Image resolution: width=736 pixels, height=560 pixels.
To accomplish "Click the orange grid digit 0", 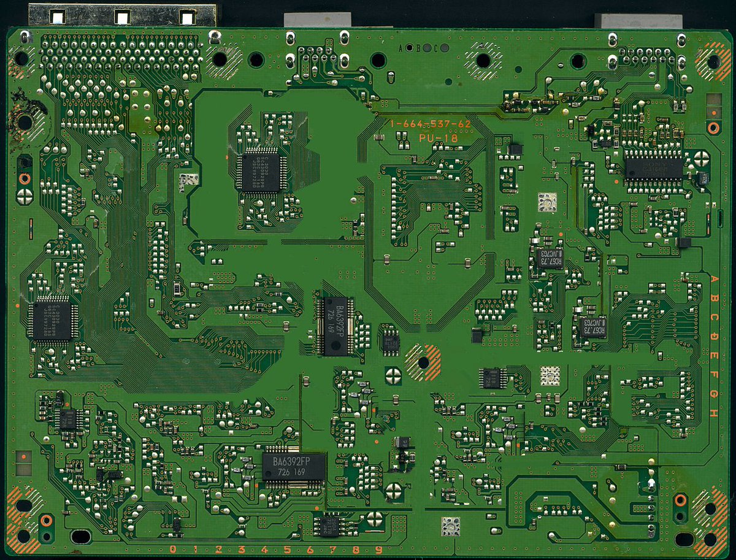I will pyautogui.click(x=173, y=549).
